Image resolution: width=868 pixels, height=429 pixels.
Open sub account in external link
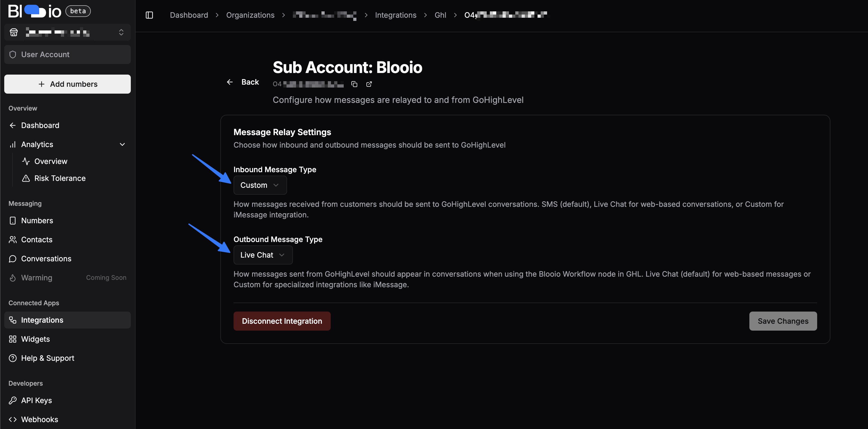point(369,84)
